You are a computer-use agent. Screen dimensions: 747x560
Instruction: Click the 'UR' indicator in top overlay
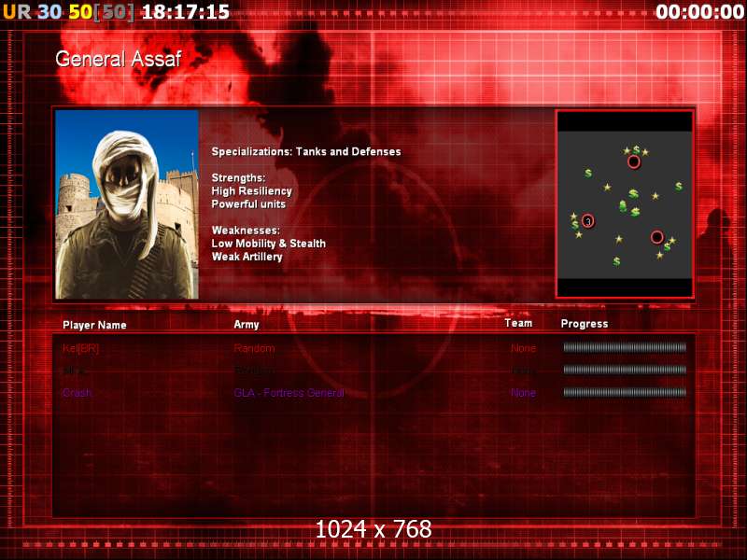(x=17, y=12)
